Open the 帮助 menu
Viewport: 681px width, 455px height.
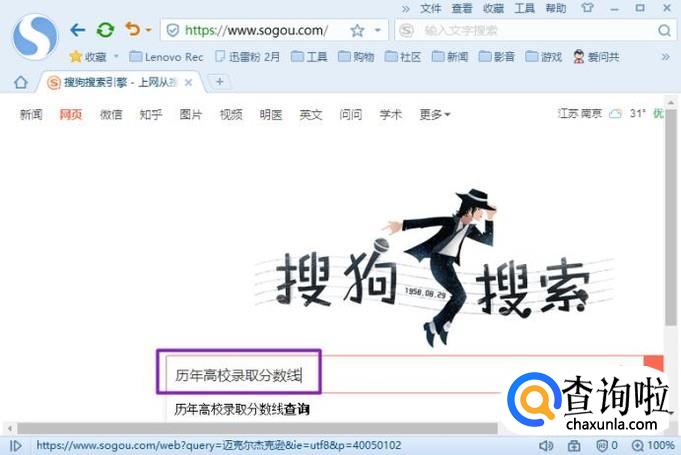pyautogui.click(x=556, y=8)
